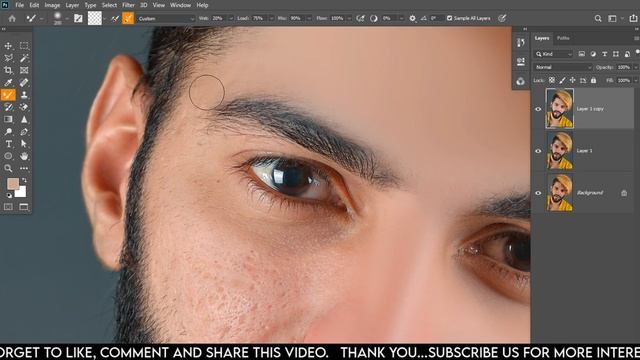Open the Filter menu

[128, 5]
